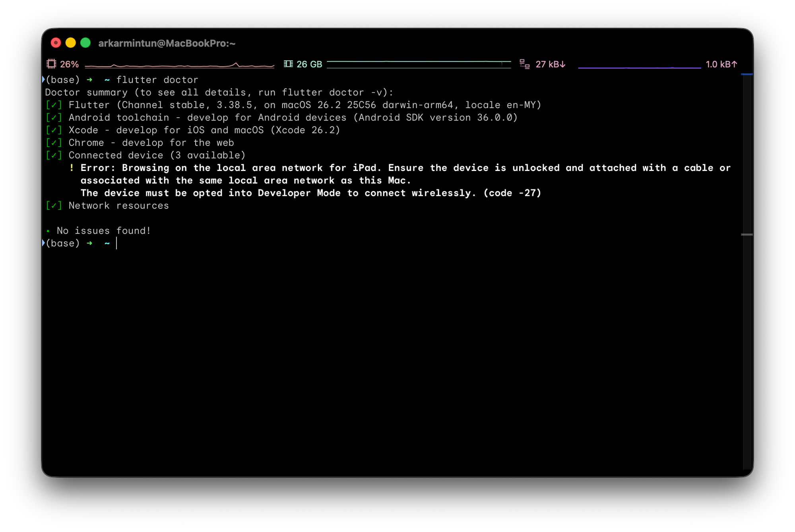Click the checkmark box next to Connected device
This screenshot has height=532, width=795.
(54, 155)
